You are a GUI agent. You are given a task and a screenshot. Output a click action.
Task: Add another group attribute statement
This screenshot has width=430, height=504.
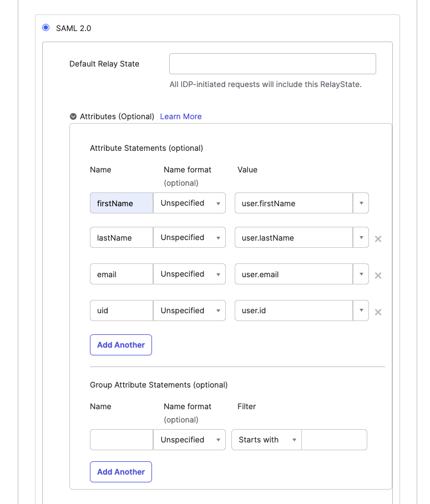pyautogui.click(x=121, y=472)
